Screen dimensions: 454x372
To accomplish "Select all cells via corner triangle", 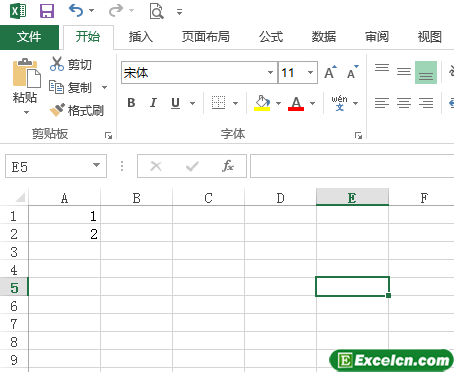I will tap(20, 197).
